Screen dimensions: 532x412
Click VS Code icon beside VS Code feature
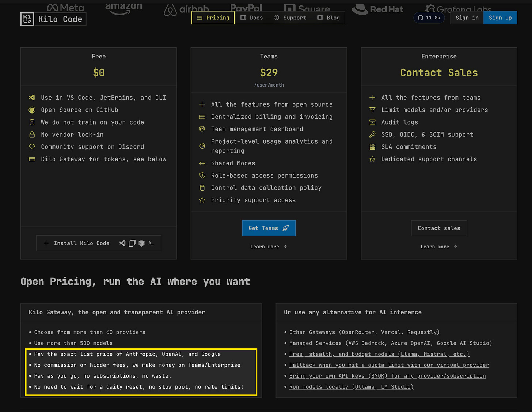tap(32, 98)
